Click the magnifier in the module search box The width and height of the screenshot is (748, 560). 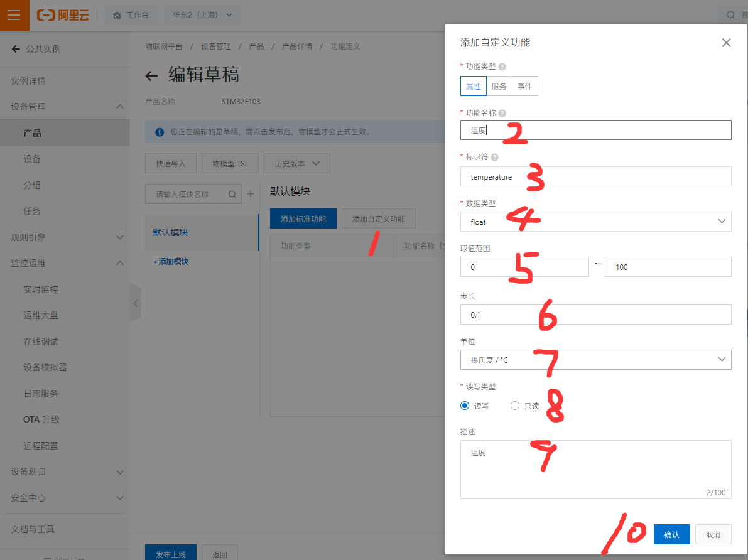(232, 194)
